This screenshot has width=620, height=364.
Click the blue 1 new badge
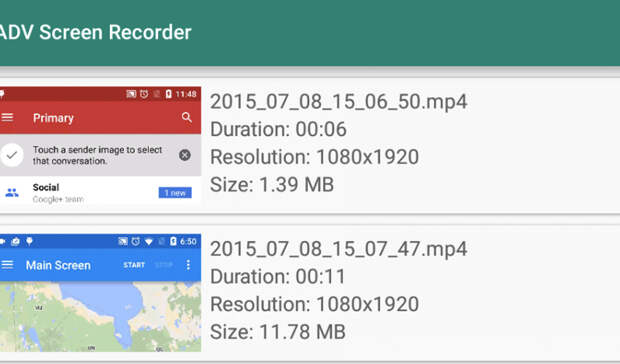coord(175,192)
